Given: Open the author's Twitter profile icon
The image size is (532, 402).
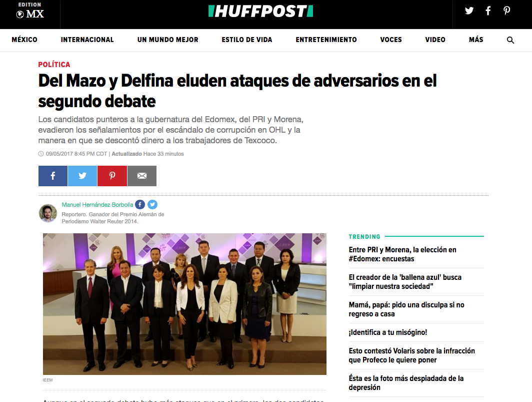Looking at the screenshot, I should click(x=152, y=205).
